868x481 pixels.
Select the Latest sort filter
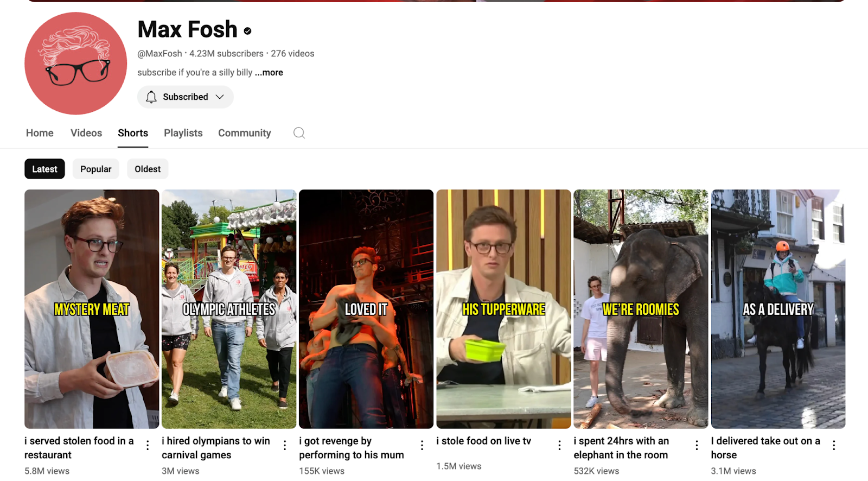(x=44, y=169)
